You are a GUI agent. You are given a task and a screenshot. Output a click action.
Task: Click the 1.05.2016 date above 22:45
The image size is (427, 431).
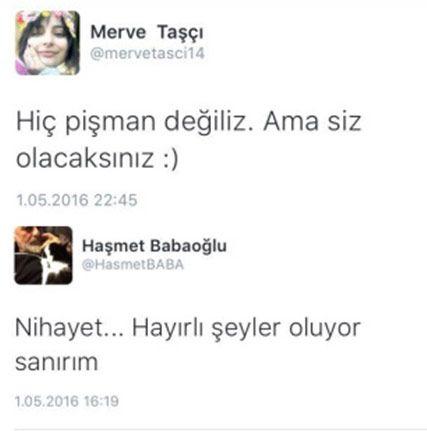[52, 200]
